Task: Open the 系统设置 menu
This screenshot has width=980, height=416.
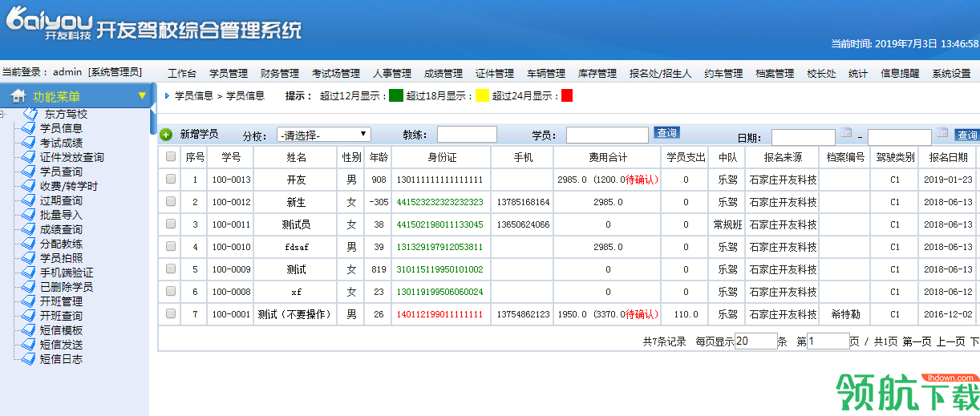Action: pos(951,74)
